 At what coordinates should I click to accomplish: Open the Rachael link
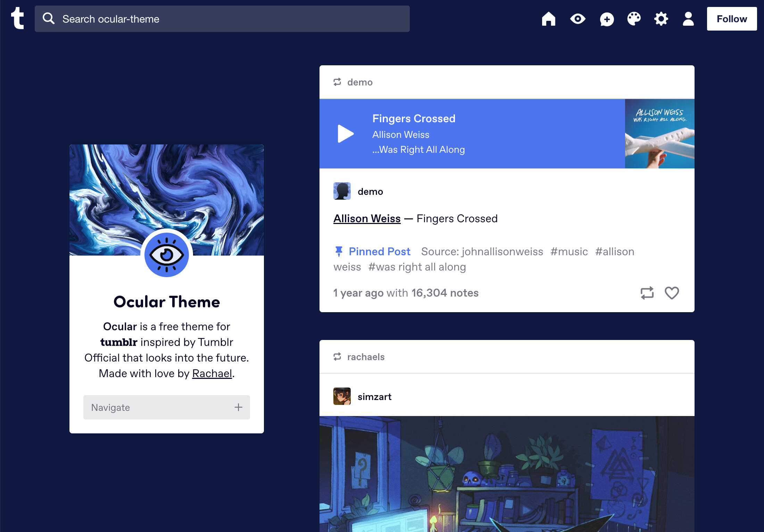point(212,373)
